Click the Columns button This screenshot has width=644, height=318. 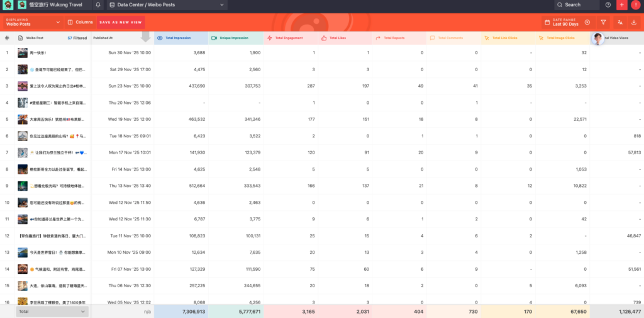pyautogui.click(x=79, y=22)
